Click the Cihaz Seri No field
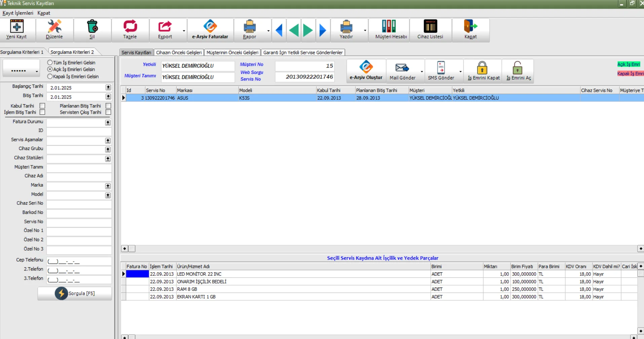 (79, 204)
